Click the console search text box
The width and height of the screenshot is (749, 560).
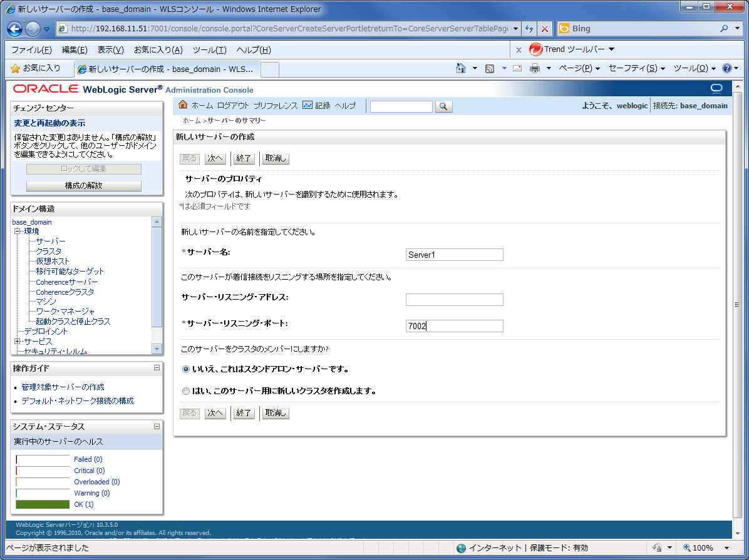(x=401, y=106)
